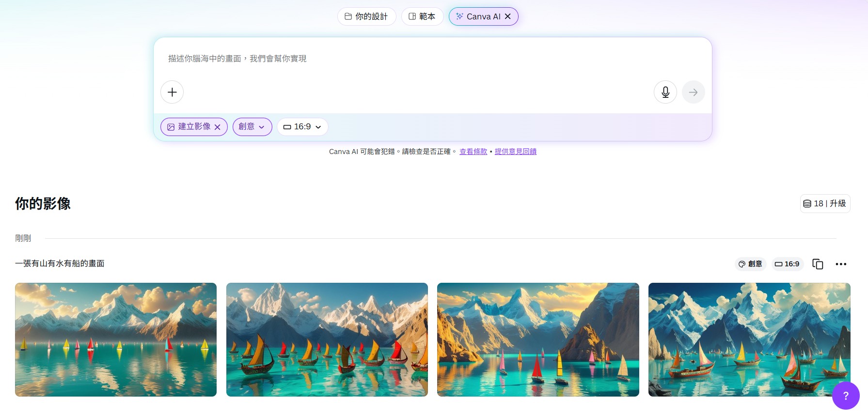Click the prompt description text field
The image size is (868, 414).
click(x=432, y=59)
